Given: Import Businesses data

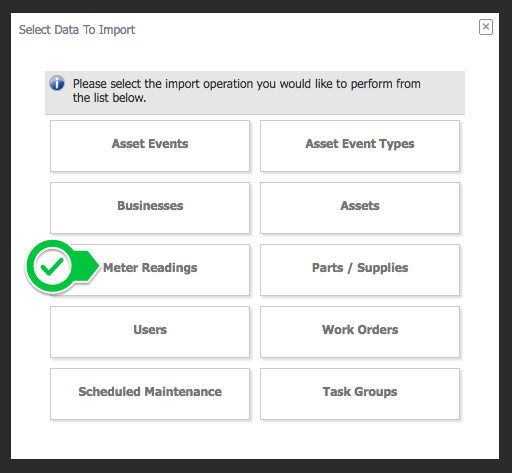Looking at the screenshot, I should point(150,208).
